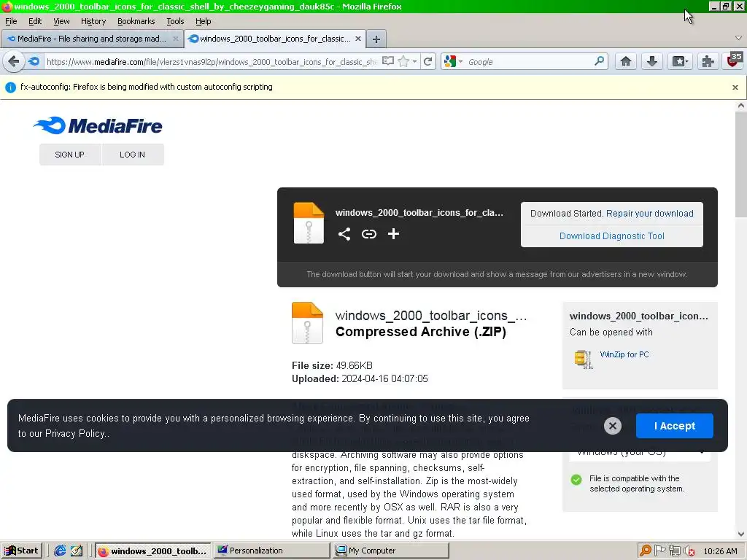Open the View menu
The height and width of the screenshot is (560, 747).
(x=61, y=21)
